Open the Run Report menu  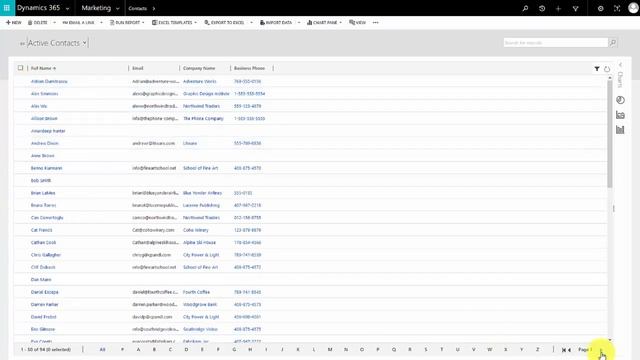127,22
